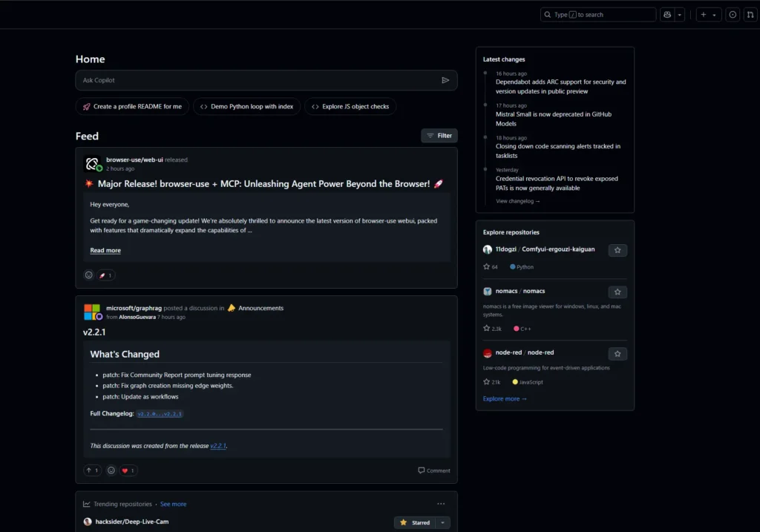
Task: Open the Pull requests icon in header
Action: tap(750, 15)
